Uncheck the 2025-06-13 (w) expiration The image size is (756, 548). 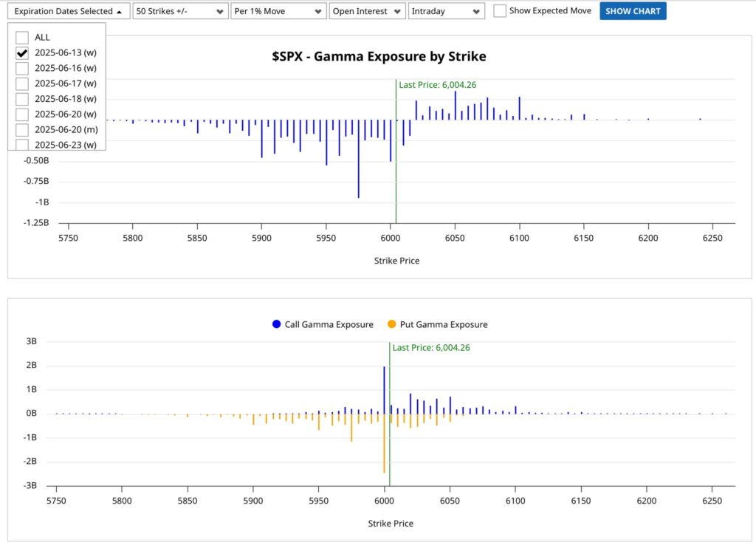pos(23,53)
